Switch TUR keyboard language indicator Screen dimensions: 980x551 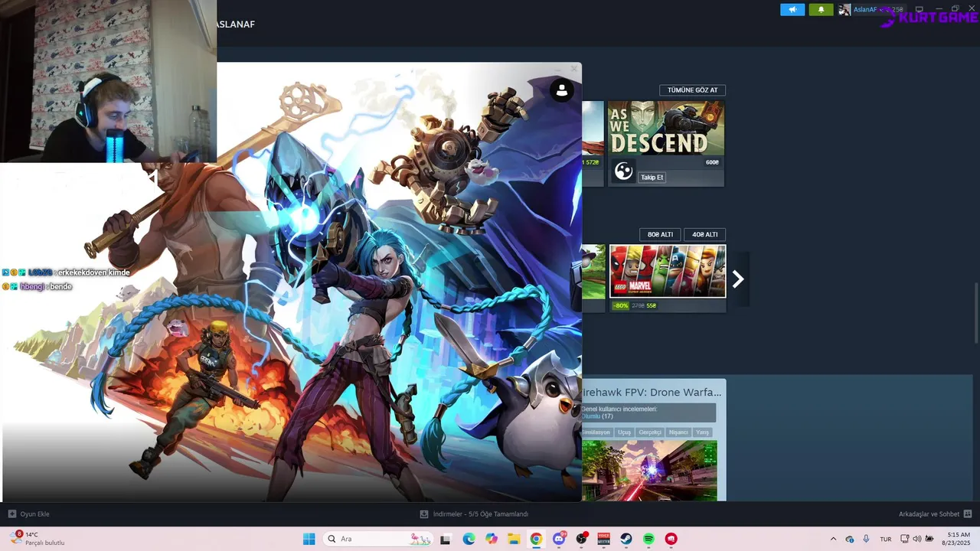pyautogui.click(x=886, y=539)
